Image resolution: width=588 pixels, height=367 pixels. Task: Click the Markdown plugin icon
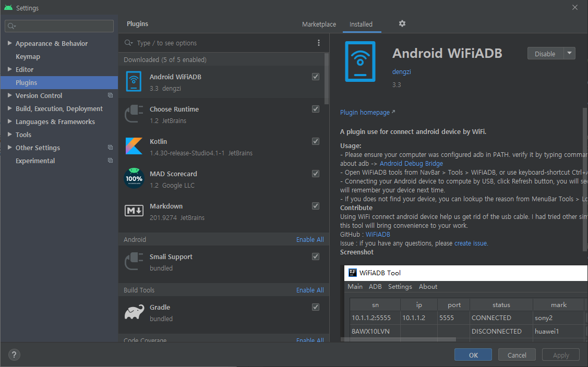(134, 211)
